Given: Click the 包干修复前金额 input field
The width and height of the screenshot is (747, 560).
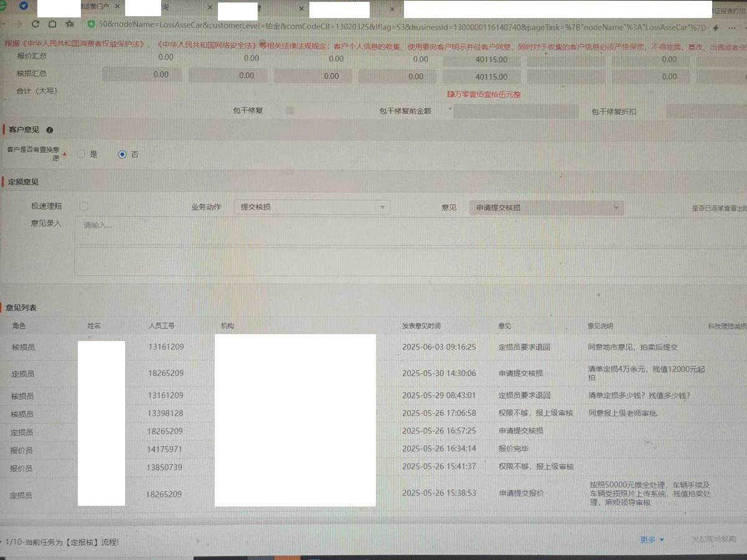Looking at the screenshot, I should 516,112.
